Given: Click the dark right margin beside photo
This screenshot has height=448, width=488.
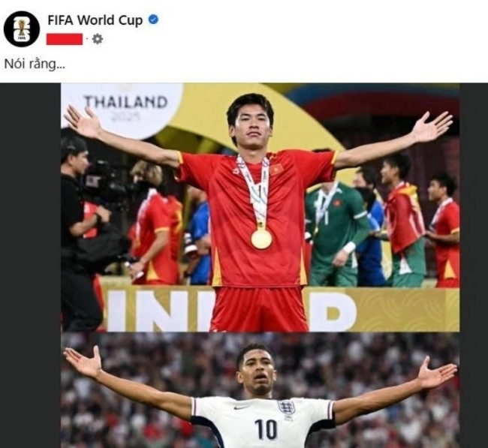Looking at the screenshot, I should [474, 266].
